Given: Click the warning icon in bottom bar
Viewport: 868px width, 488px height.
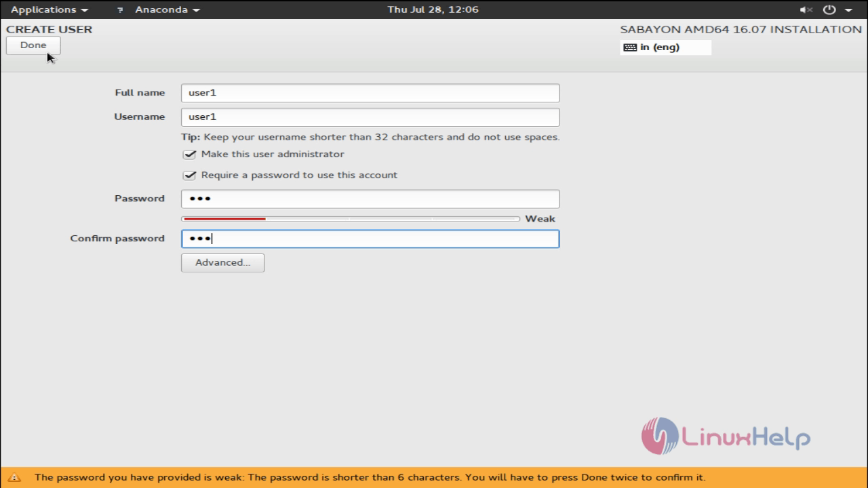Looking at the screenshot, I should pyautogui.click(x=15, y=477).
